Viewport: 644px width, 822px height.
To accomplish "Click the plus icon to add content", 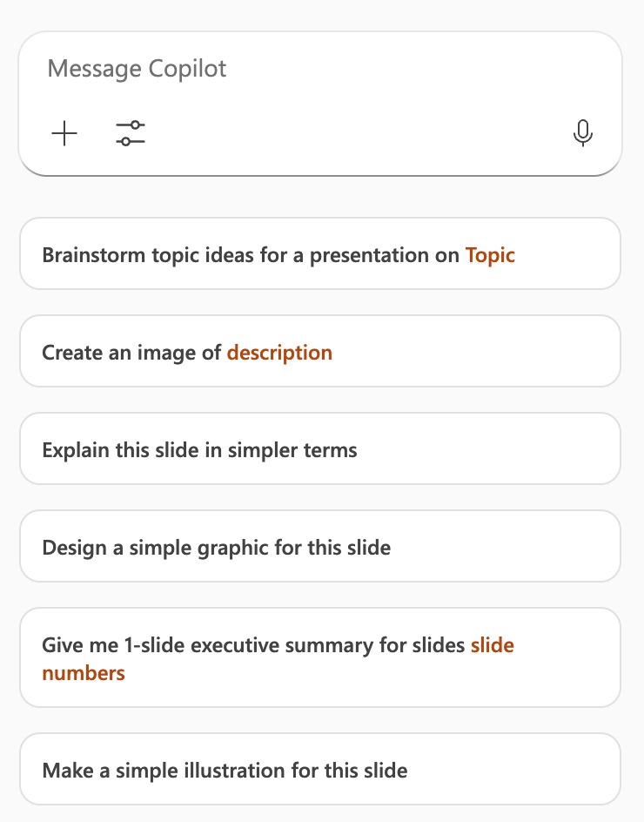I will tap(64, 133).
